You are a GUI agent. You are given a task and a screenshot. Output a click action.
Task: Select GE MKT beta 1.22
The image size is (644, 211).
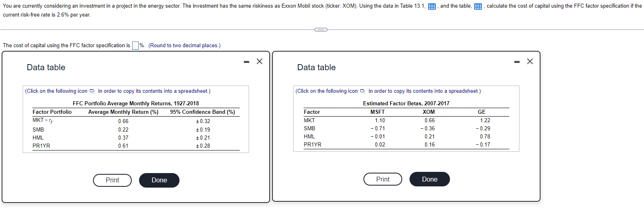point(485,120)
